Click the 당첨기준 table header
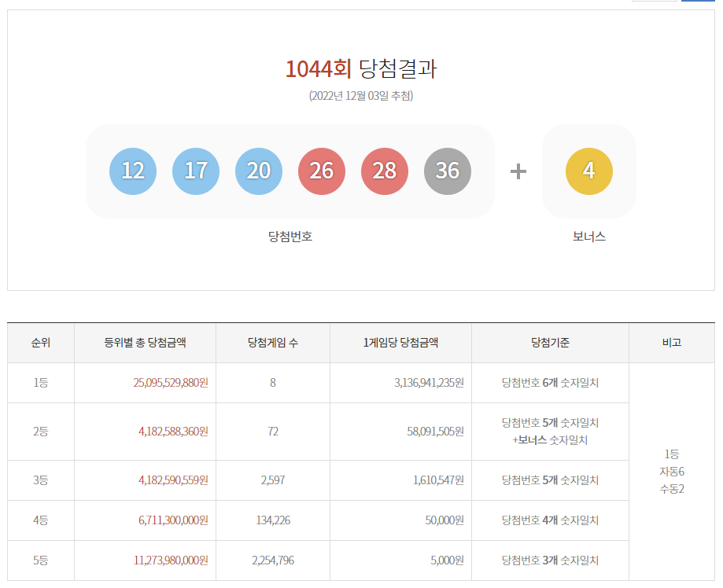Screen dimensions: 723x588 coord(549,343)
